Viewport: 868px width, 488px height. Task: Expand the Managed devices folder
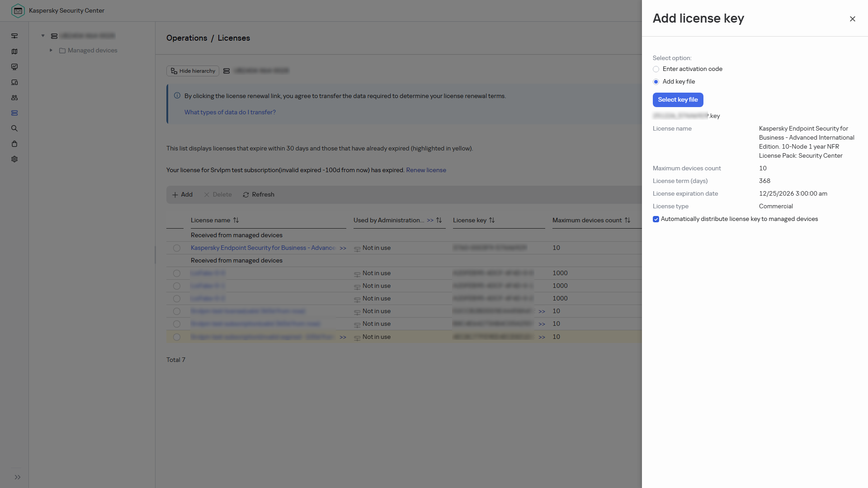click(51, 50)
